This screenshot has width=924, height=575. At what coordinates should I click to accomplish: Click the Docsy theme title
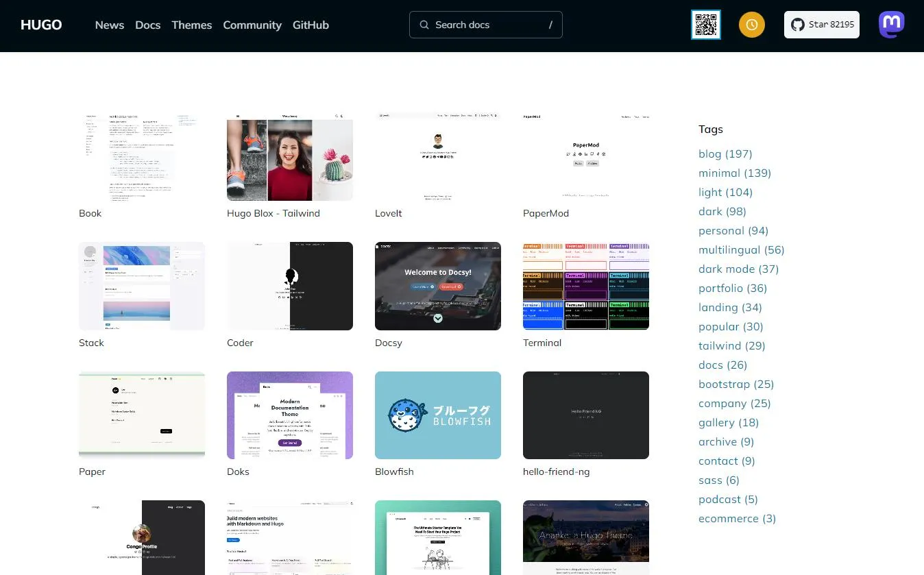tap(389, 343)
